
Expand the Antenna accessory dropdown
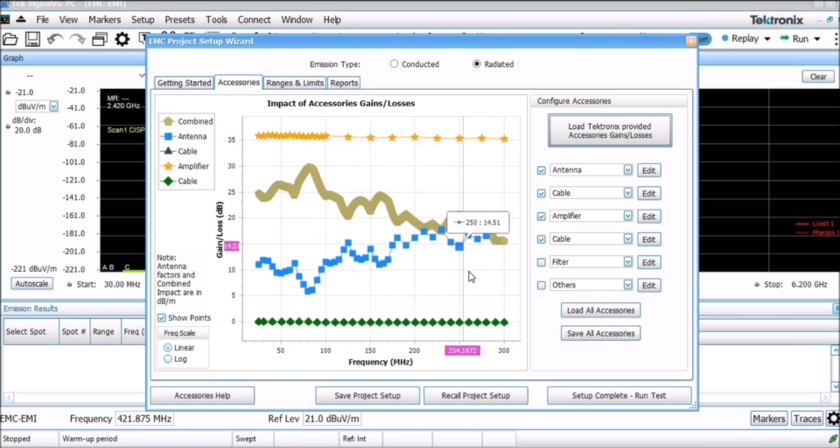click(x=628, y=170)
